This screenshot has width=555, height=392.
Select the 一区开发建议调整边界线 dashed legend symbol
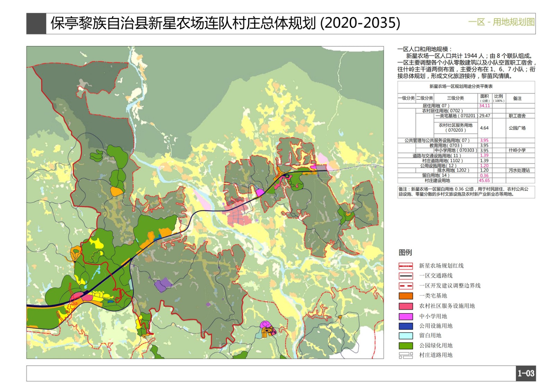tap(405, 286)
